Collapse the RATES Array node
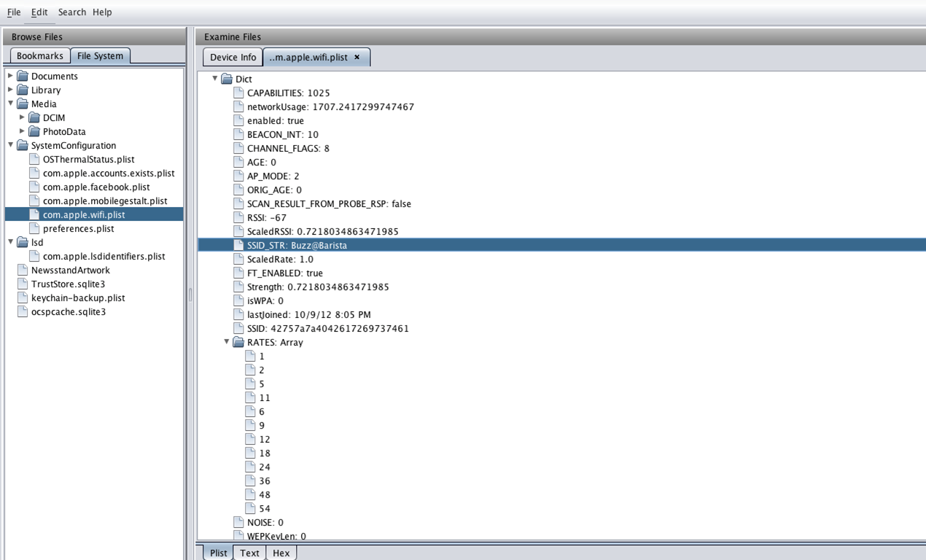 point(226,342)
